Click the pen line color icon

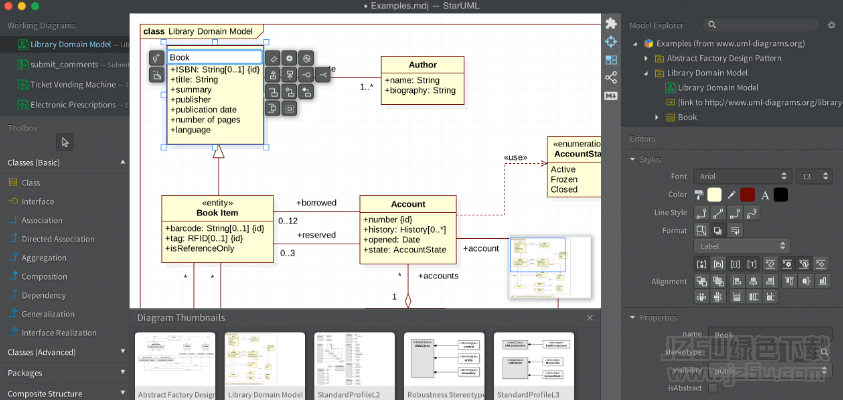click(731, 195)
